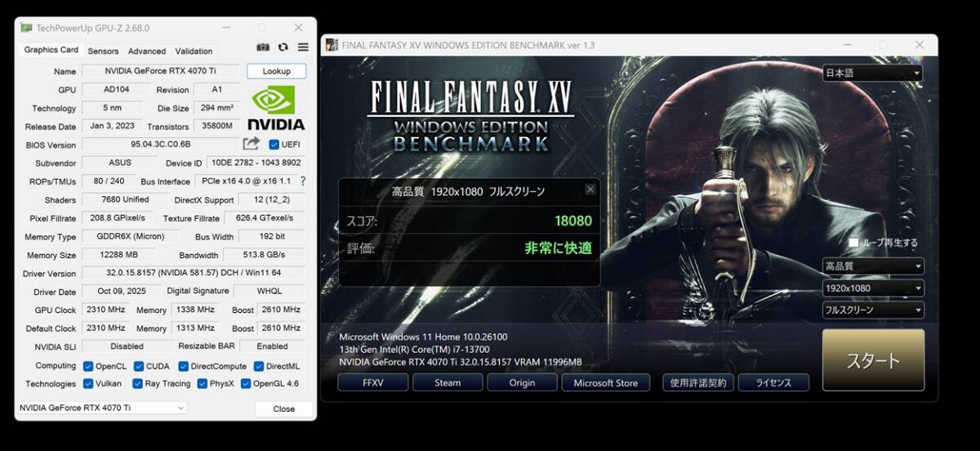
Task: Click the Name field NVIDIA GeForce RTX 4070 Ti
Action: coord(159,71)
